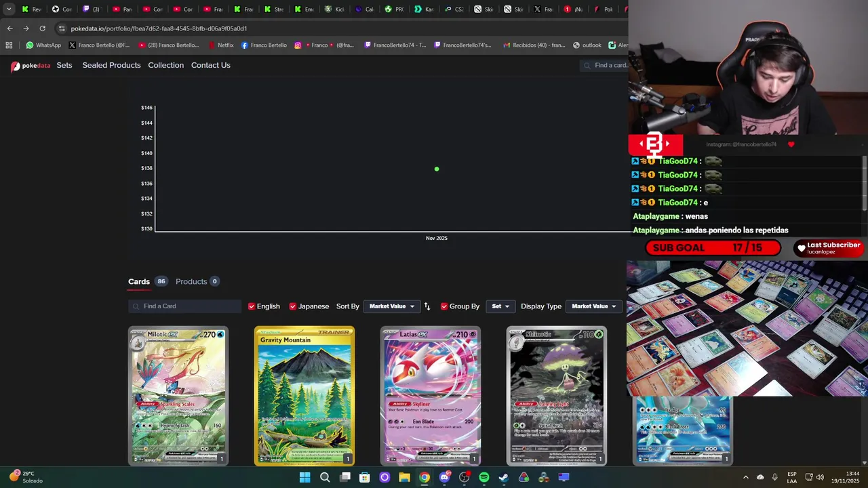Open the Recibidos Gmail bookmark

pyautogui.click(x=534, y=45)
